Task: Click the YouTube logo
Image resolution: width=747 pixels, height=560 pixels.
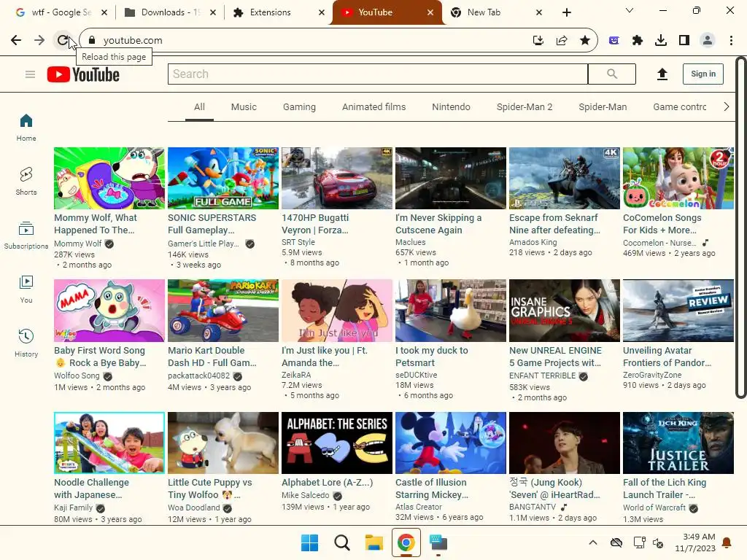Action: [83, 75]
